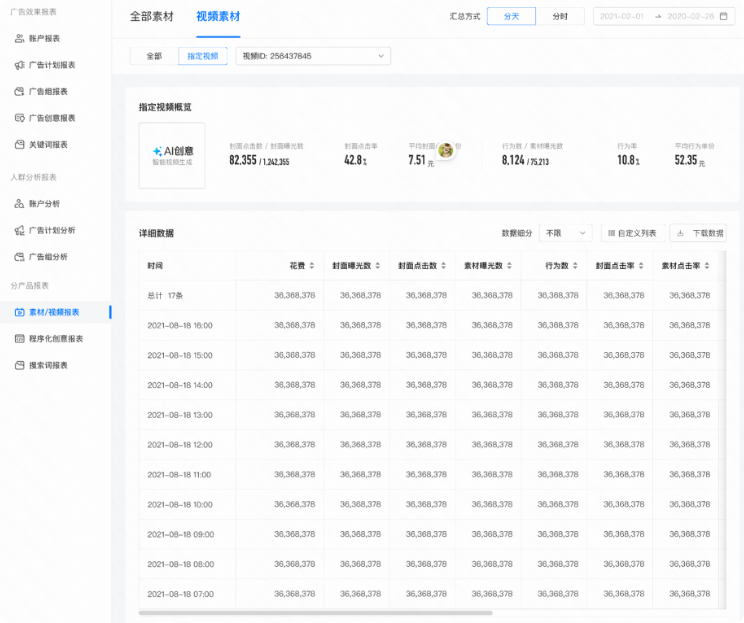This screenshot has height=623, width=744.
Task: Click the 42.8% 封面点击率 value
Action: (x=355, y=160)
